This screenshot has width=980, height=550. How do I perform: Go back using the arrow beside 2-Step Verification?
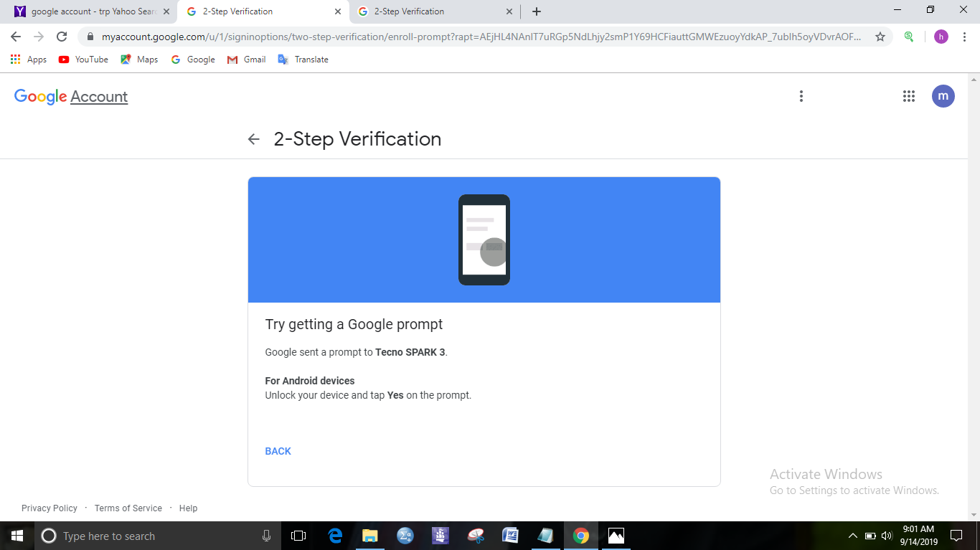point(253,139)
